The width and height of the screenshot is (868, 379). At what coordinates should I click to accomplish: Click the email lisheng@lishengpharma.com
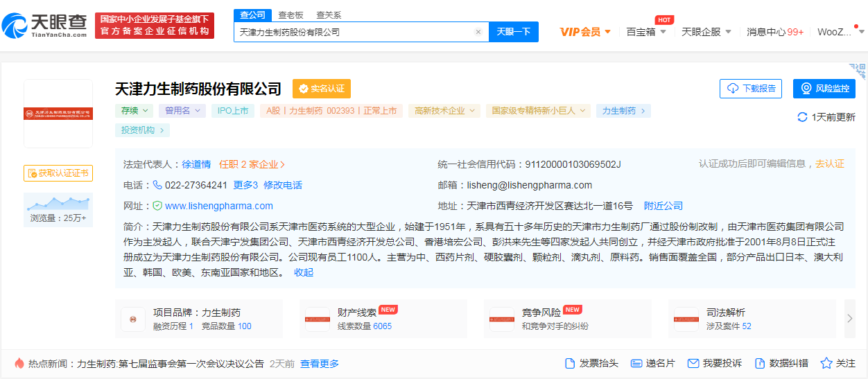530,185
